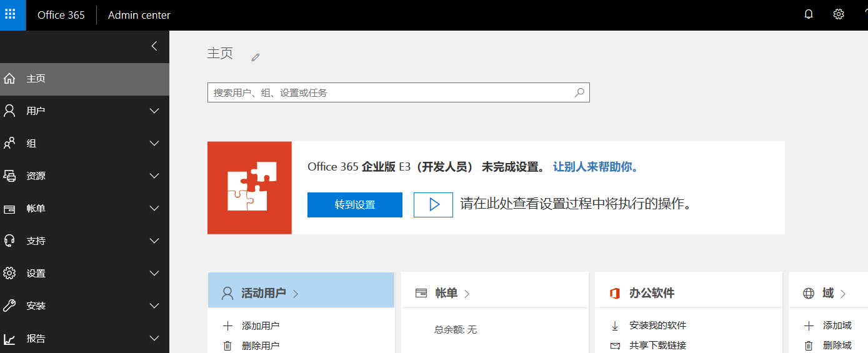Click the 办公软件 card title

(652, 293)
